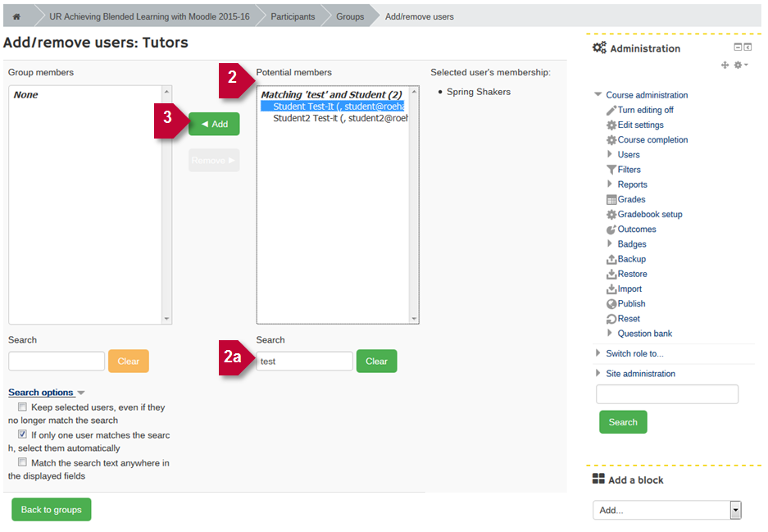
Task: Click the Add a block grid icon
Action: (598, 479)
